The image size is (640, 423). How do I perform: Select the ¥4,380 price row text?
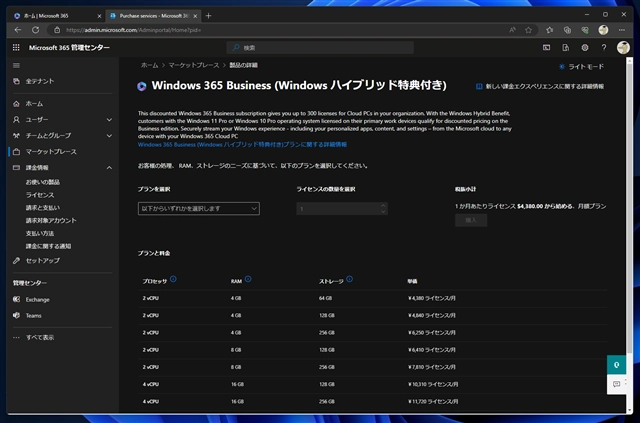(x=432, y=298)
